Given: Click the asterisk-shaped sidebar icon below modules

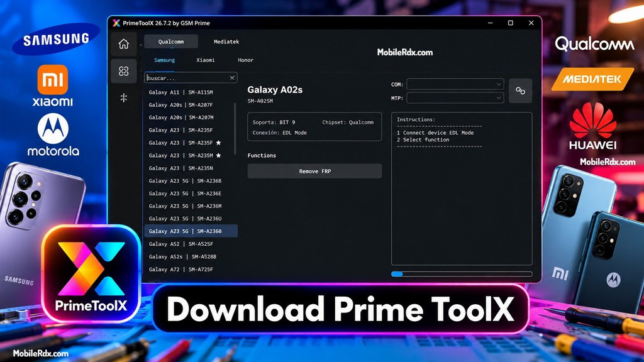Looking at the screenshot, I should [124, 97].
